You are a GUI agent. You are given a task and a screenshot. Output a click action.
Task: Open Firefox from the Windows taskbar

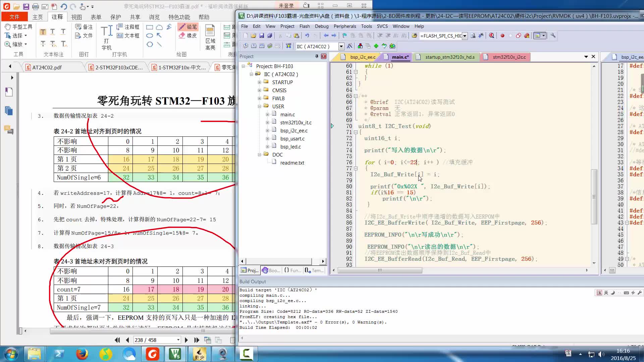82,354
